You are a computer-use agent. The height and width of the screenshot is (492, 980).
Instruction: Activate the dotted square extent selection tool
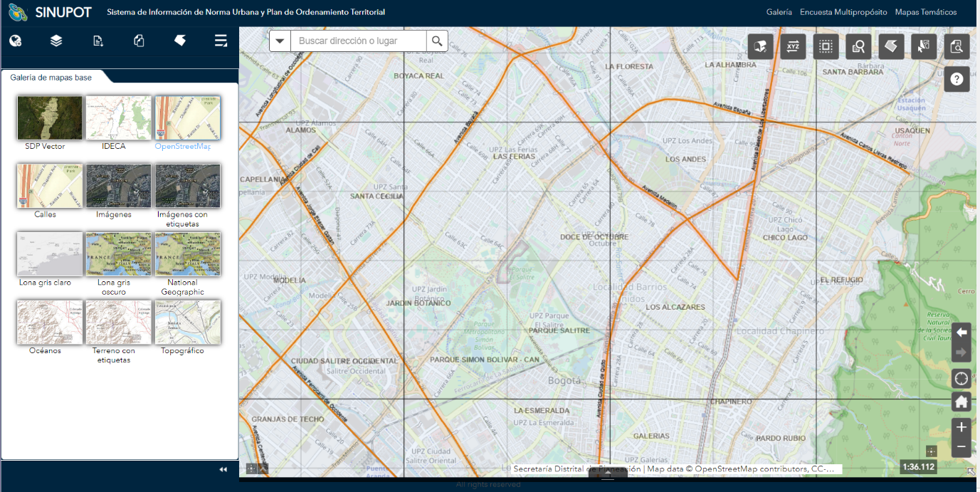pyautogui.click(x=826, y=47)
